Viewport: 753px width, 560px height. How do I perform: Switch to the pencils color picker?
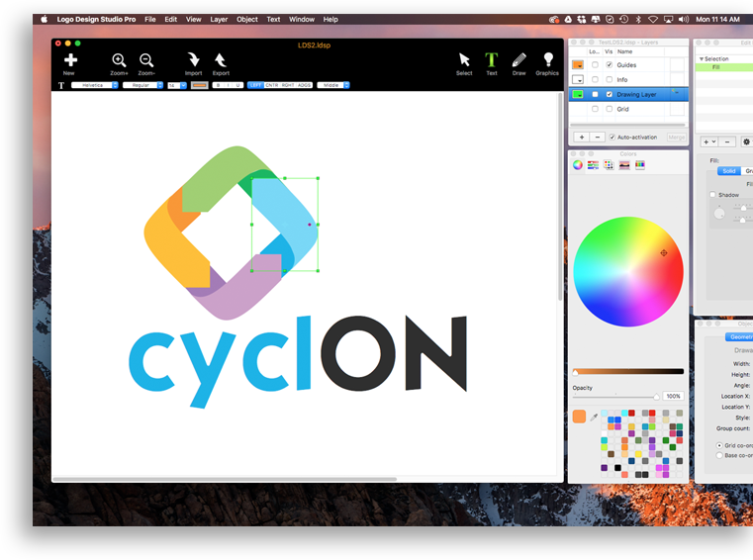coord(639,165)
